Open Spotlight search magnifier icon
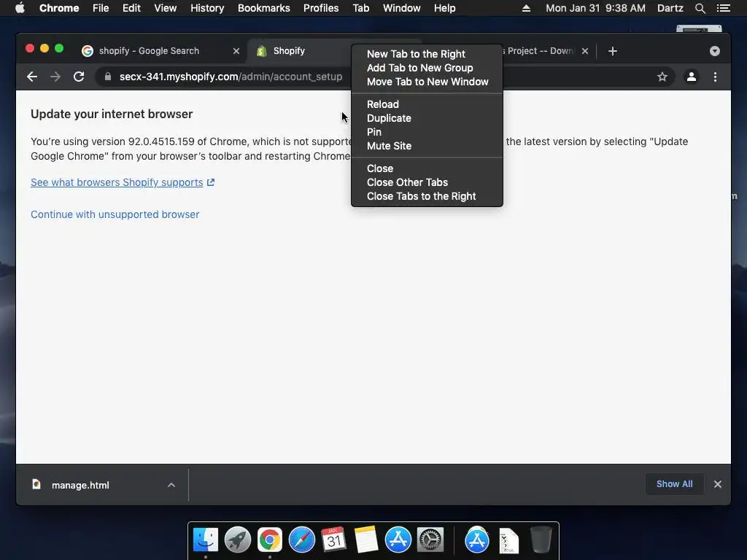Image resolution: width=747 pixels, height=560 pixels. point(700,8)
